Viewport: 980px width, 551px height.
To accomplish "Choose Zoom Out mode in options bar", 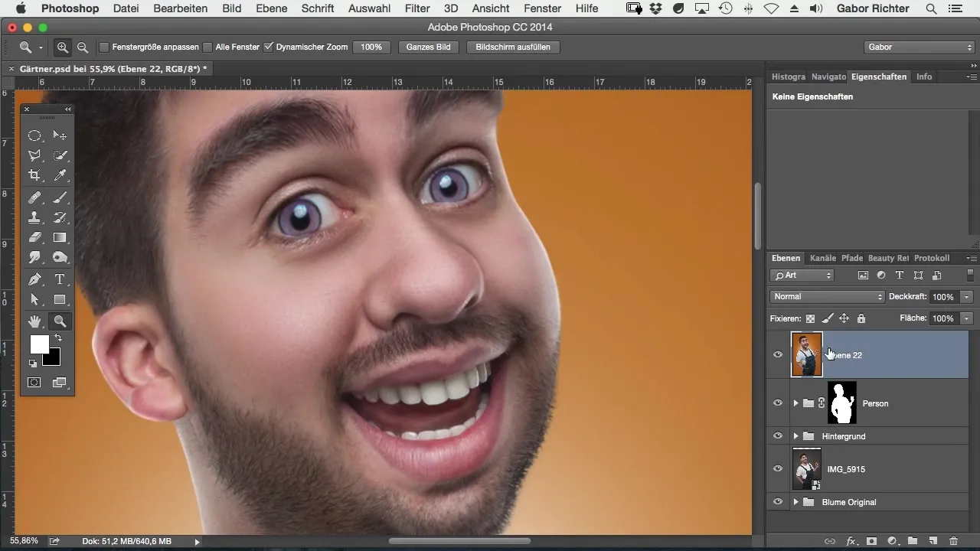I will [82, 47].
